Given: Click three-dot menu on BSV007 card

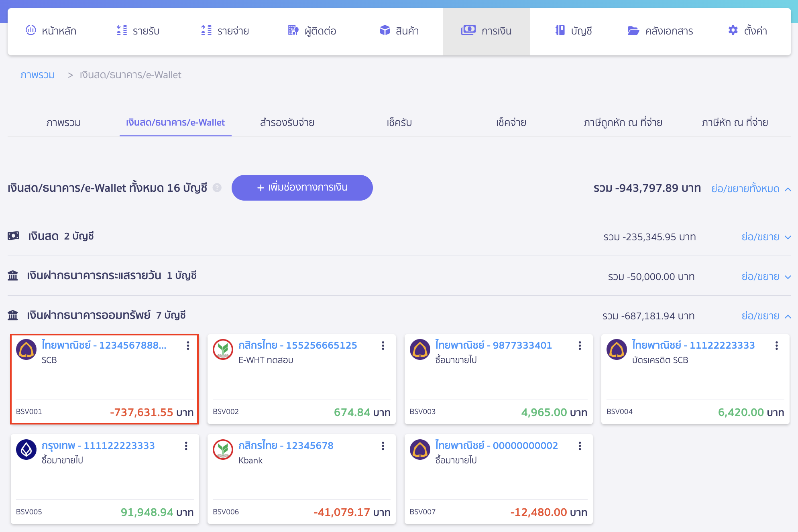Looking at the screenshot, I should point(580,446).
